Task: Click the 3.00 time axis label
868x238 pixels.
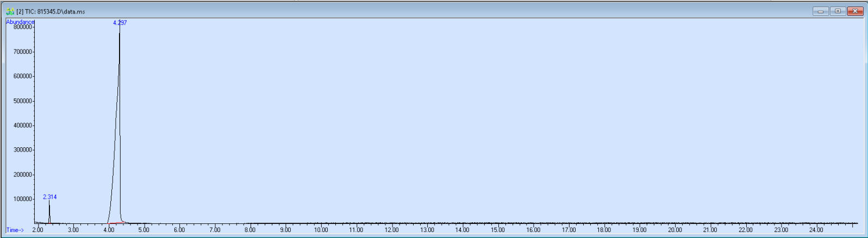Action: tap(73, 230)
